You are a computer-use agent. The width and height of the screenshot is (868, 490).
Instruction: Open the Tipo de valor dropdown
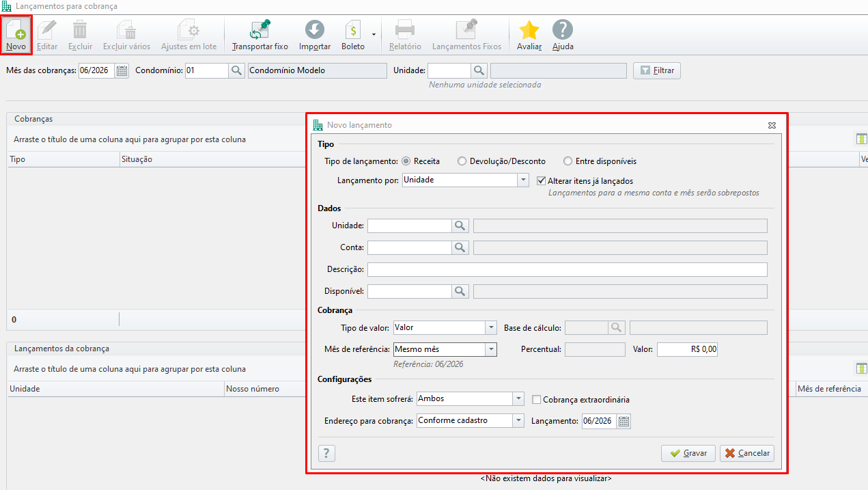point(490,328)
